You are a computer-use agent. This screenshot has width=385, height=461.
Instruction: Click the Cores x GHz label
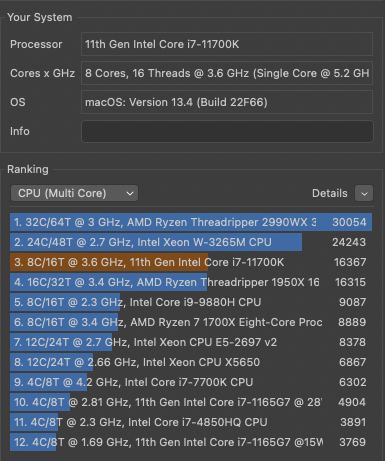pyautogui.click(x=42, y=73)
